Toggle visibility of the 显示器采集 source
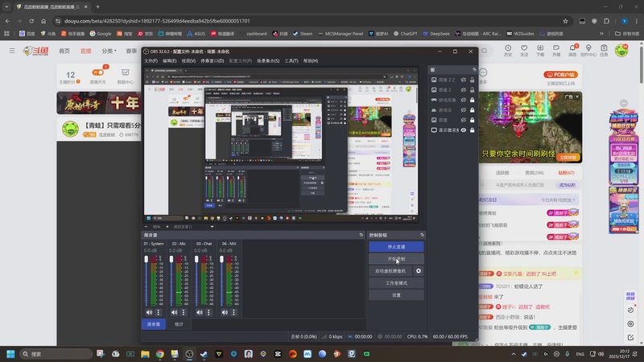This screenshot has width=644, height=362. [x=464, y=130]
